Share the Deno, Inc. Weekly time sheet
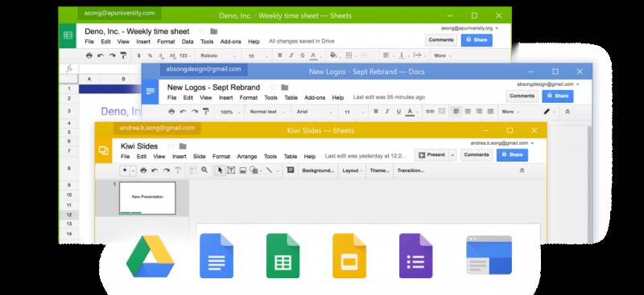Viewport: 644px width, 295px height. click(x=477, y=40)
